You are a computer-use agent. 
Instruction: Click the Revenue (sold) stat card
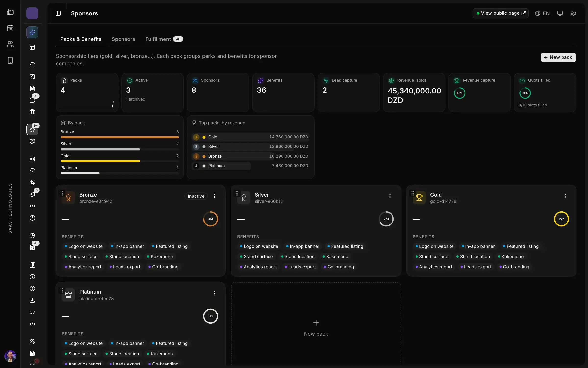(414, 92)
